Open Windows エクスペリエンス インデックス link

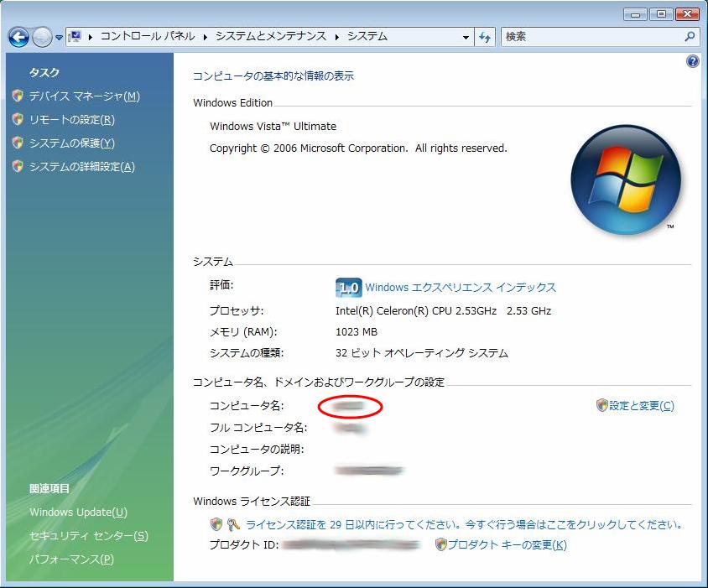(461, 287)
